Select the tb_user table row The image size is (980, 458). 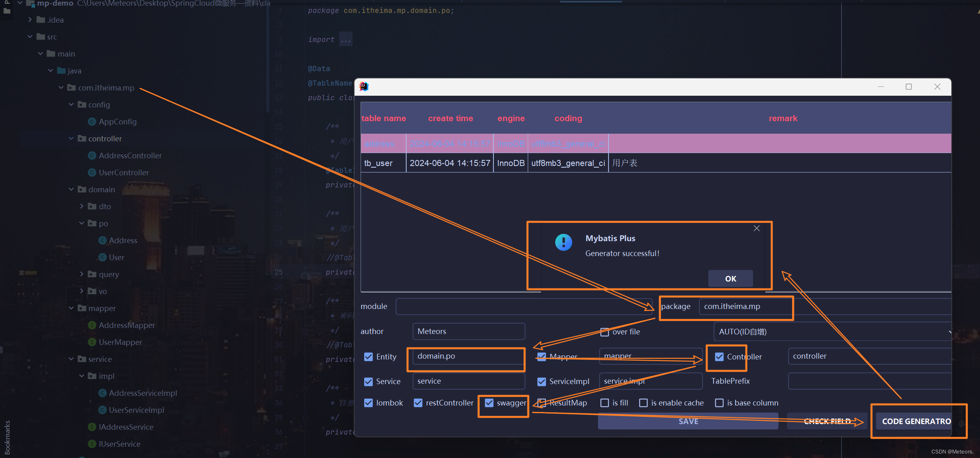378,163
